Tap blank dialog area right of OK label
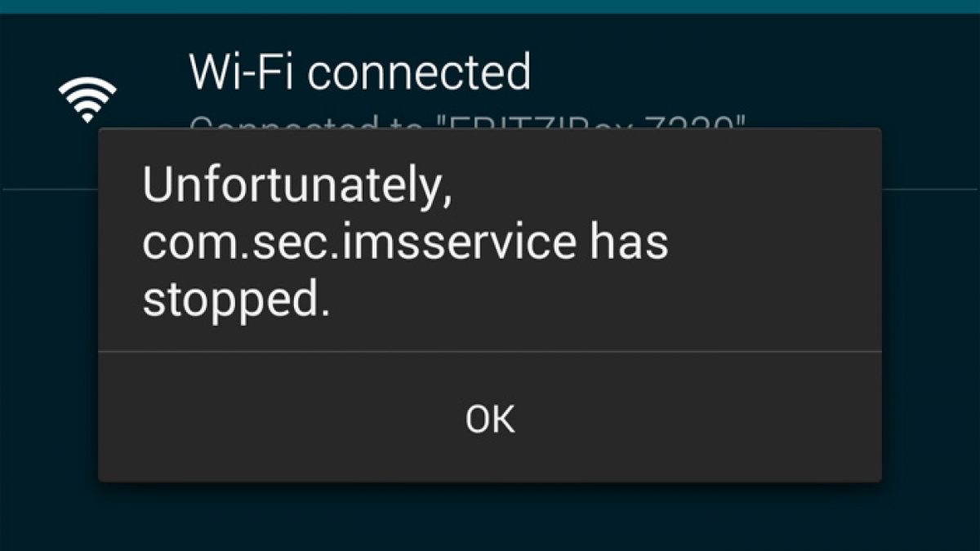The width and height of the screenshot is (980, 551). point(702,418)
